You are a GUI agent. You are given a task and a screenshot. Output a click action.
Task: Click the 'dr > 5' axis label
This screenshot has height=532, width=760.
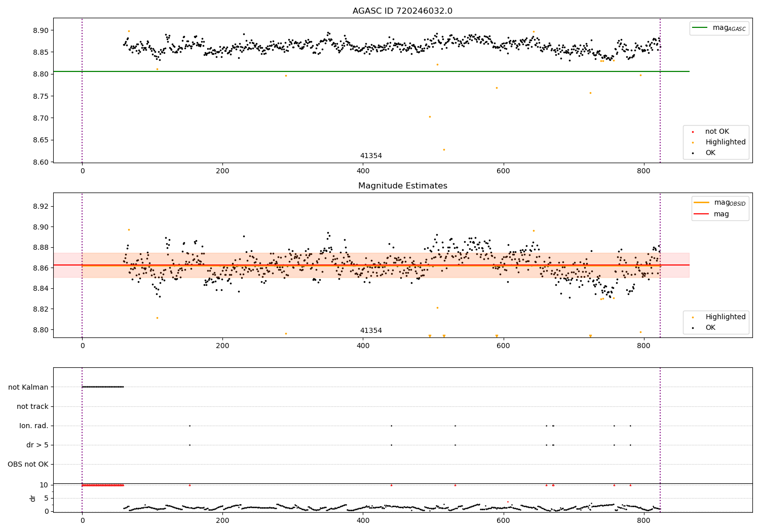37,445
